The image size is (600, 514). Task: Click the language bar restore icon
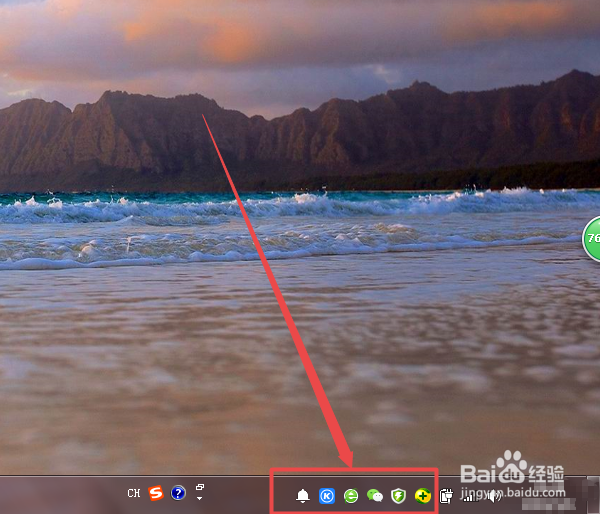click(x=200, y=487)
